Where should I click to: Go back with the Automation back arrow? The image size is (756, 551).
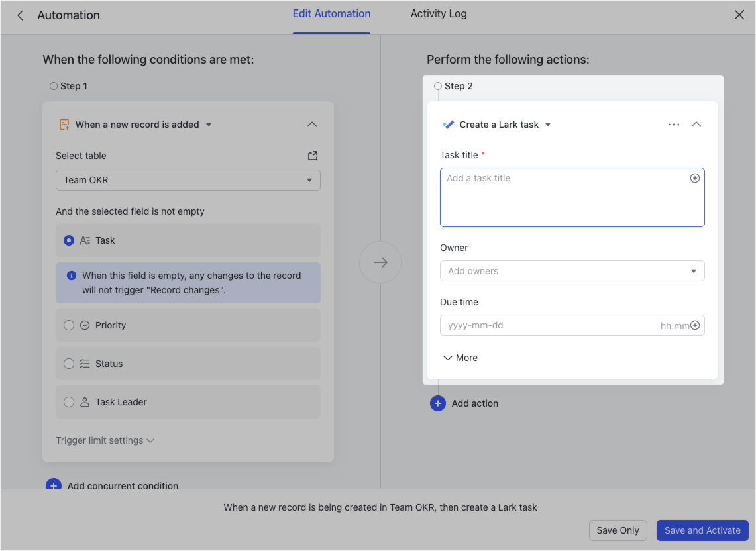[21, 15]
